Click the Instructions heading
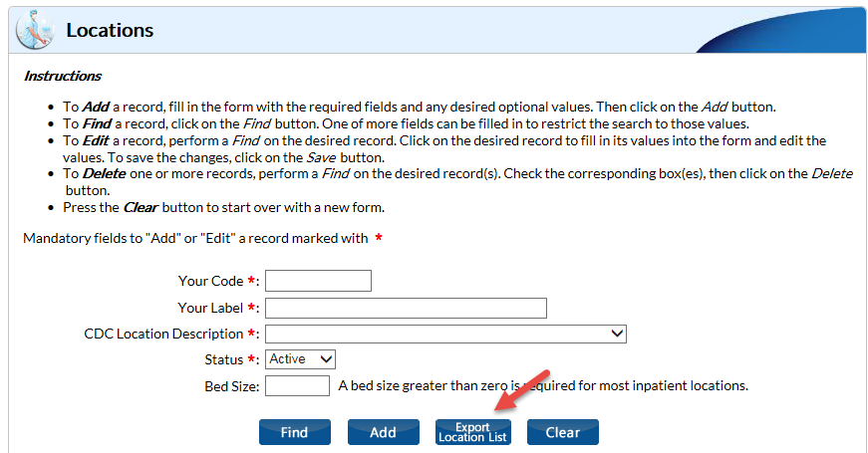868x453 pixels. click(63, 76)
